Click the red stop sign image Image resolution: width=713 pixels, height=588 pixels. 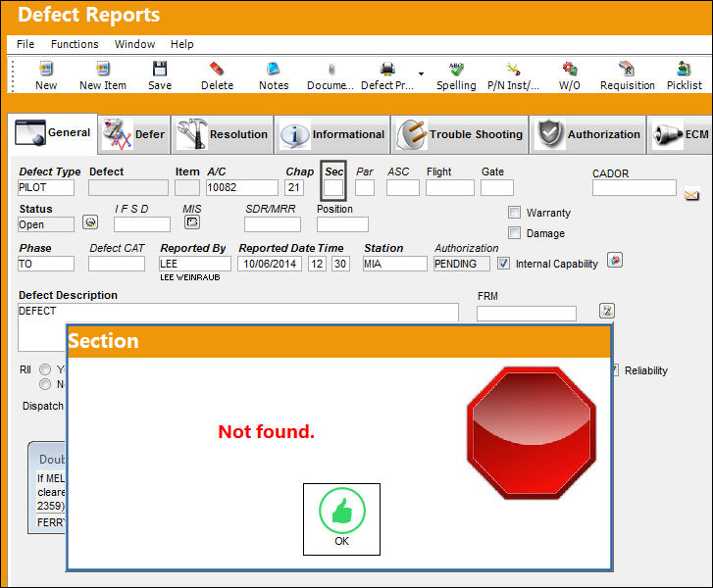coord(532,433)
